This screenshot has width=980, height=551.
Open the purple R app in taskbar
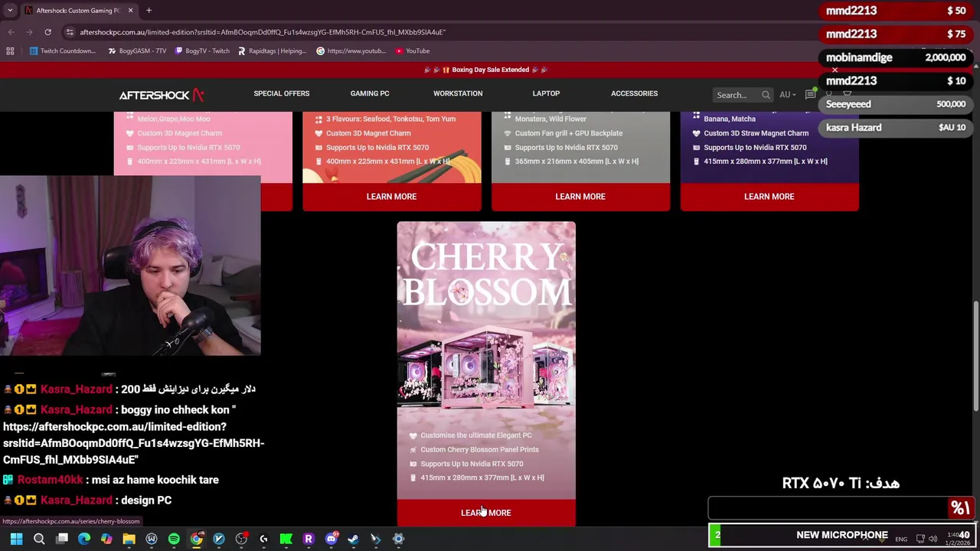(309, 539)
